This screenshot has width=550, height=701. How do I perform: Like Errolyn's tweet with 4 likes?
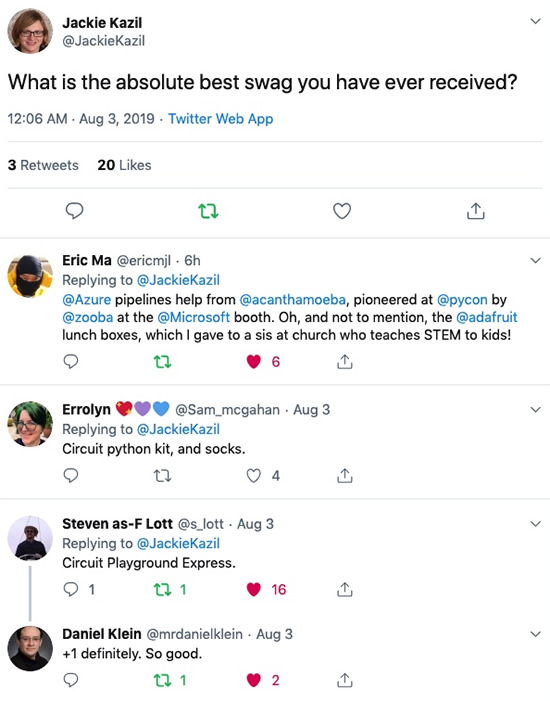[254, 476]
